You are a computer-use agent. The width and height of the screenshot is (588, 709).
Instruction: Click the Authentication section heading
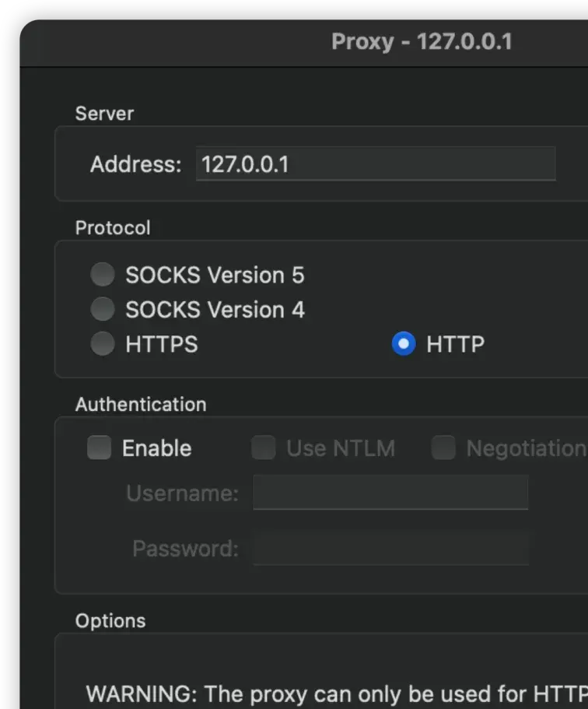point(141,405)
